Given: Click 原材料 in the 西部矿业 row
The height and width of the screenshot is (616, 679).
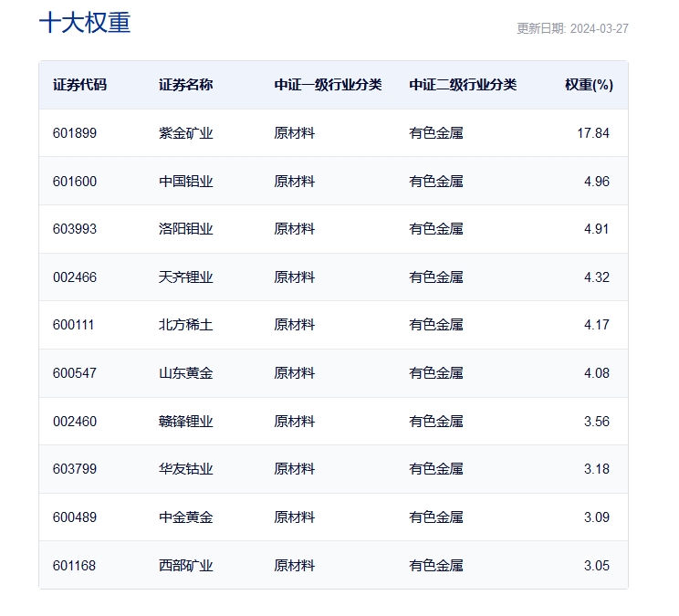Looking at the screenshot, I should point(295,566).
